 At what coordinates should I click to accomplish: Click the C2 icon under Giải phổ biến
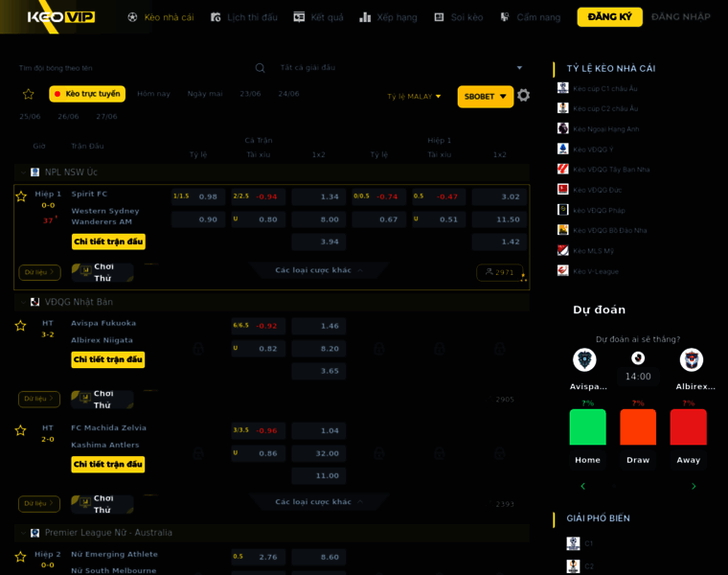tap(574, 566)
